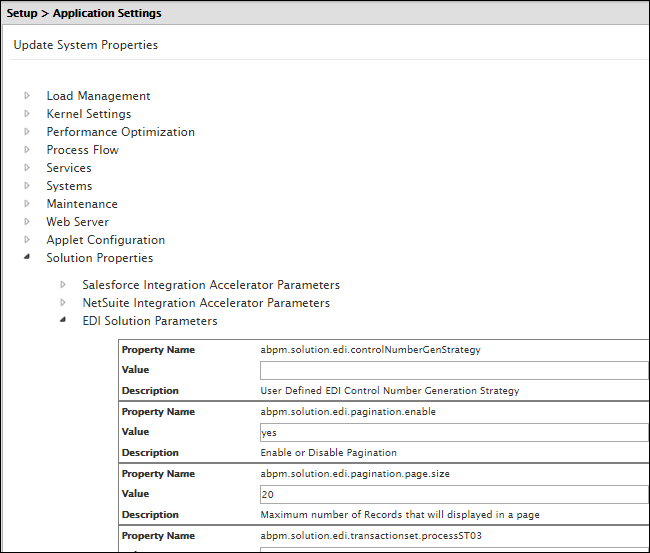Collapse the Solution Properties arrow
Image resolution: width=650 pixels, height=553 pixels.
28,258
